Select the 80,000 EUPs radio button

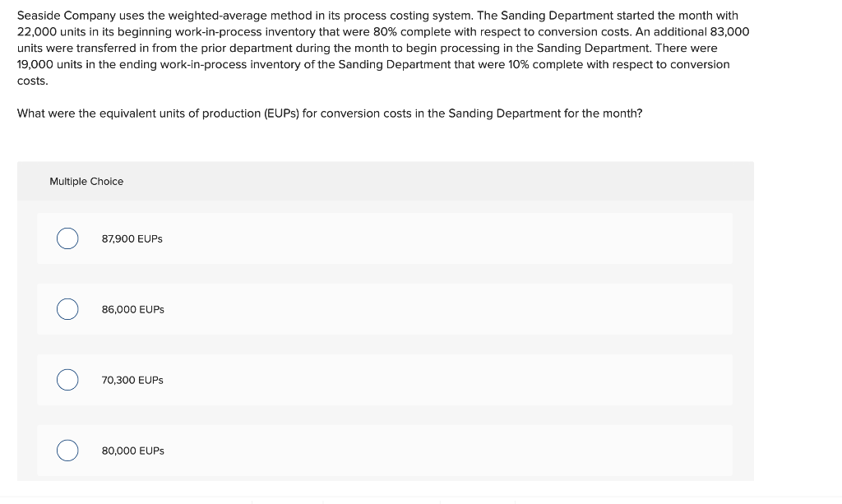click(67, 450)
